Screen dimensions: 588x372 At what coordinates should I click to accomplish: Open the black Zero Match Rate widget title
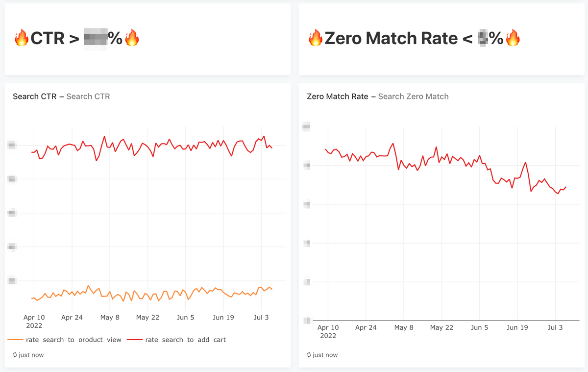[x=337, y=97]
